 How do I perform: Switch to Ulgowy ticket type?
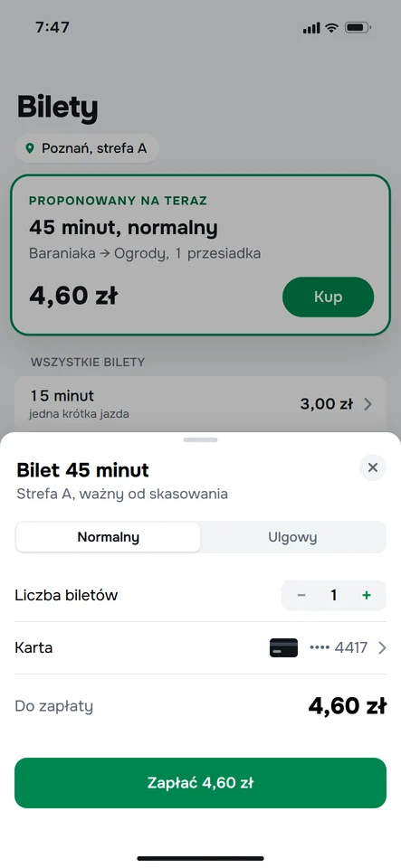[x=292, y=537]
